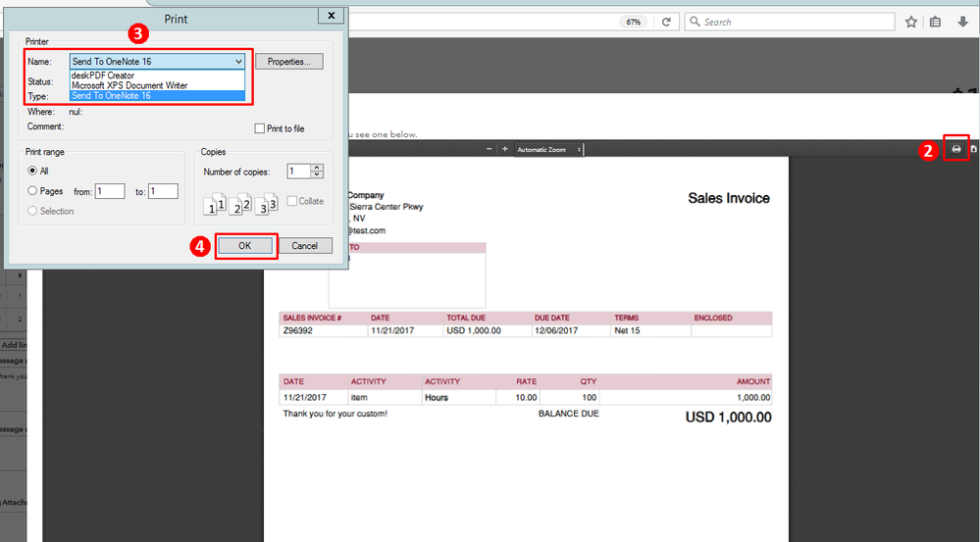Close the Print dialog
This screenshot has height=542, width=980.
point(332,16)
